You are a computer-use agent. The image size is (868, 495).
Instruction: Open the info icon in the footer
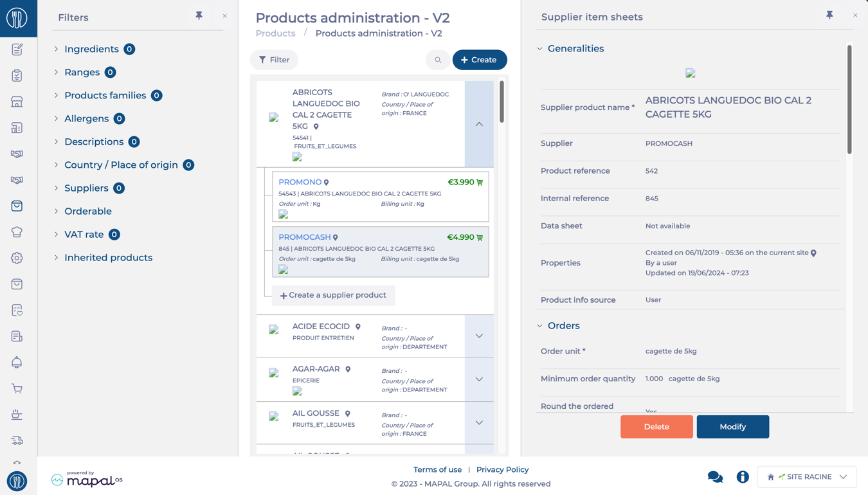pyautogui.click(x=743, y=477)
